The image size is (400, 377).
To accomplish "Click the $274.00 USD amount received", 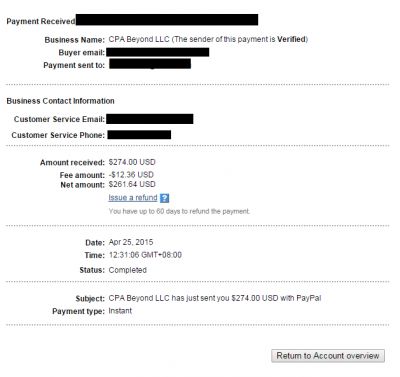I will pyautogui.click(x=132, y=162).
